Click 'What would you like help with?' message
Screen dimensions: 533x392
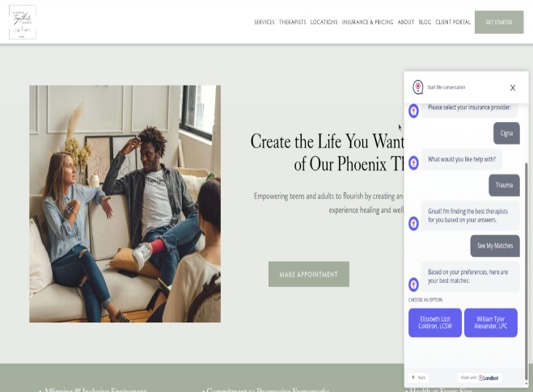tap(462, 159)
